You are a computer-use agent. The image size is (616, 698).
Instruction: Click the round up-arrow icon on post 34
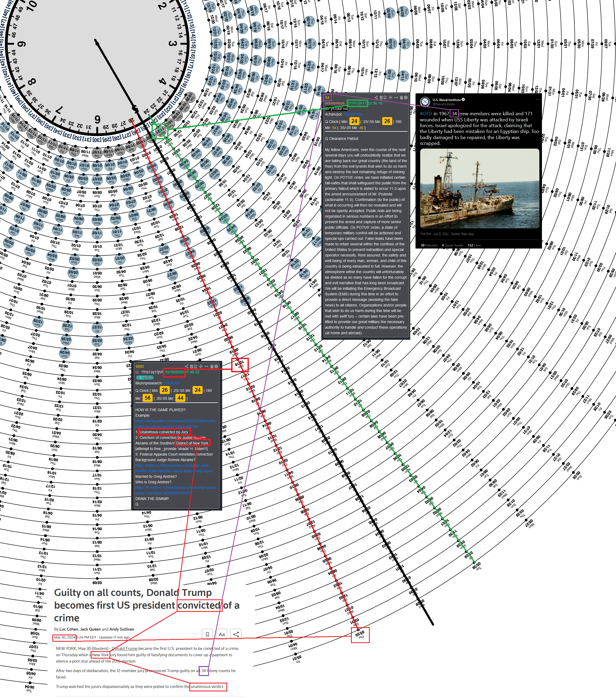[406, 98]
